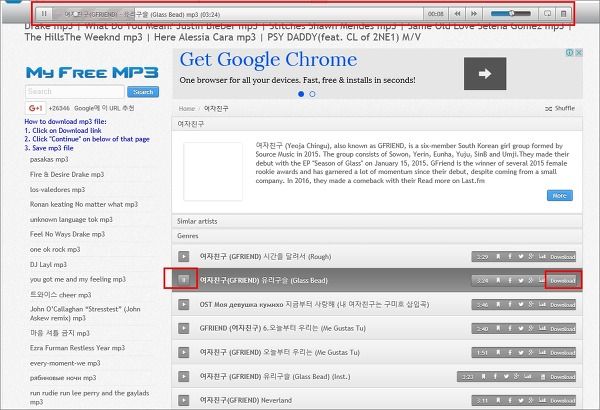Open the AdChoices info icon
The height and width of the screenshot is (410, 600).
pos(569,52)
